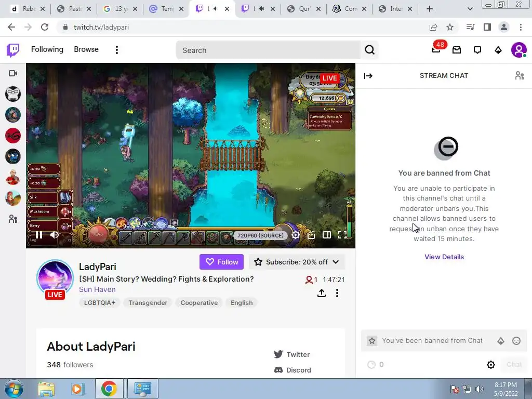Screen dimensions: 532x399
Task: Go back in browser history
Action: 11,27
